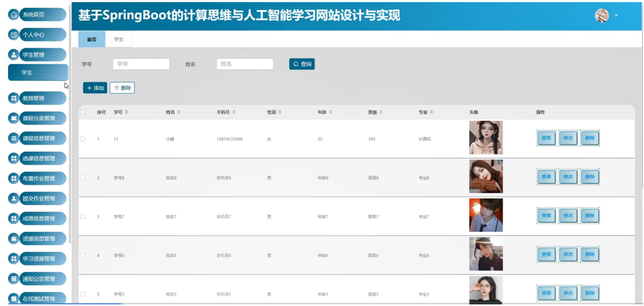Click the grid icon beside 选课信息管理

pyautogui.click(x=13, y=158)
